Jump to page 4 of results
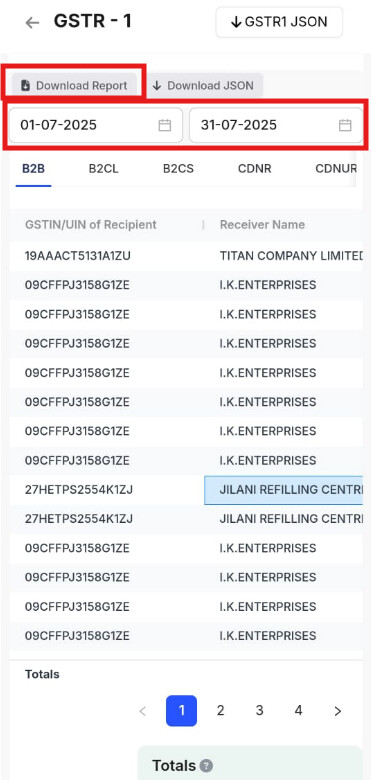 [x=298, y=711]
